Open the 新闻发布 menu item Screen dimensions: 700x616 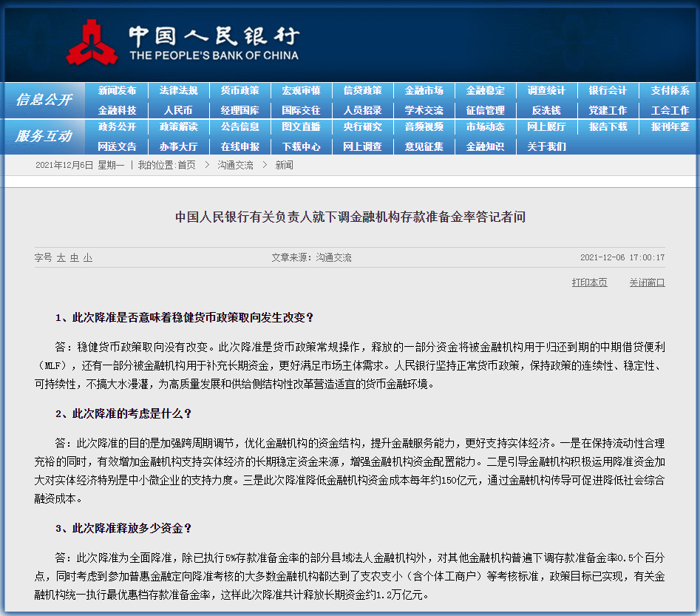117,91
